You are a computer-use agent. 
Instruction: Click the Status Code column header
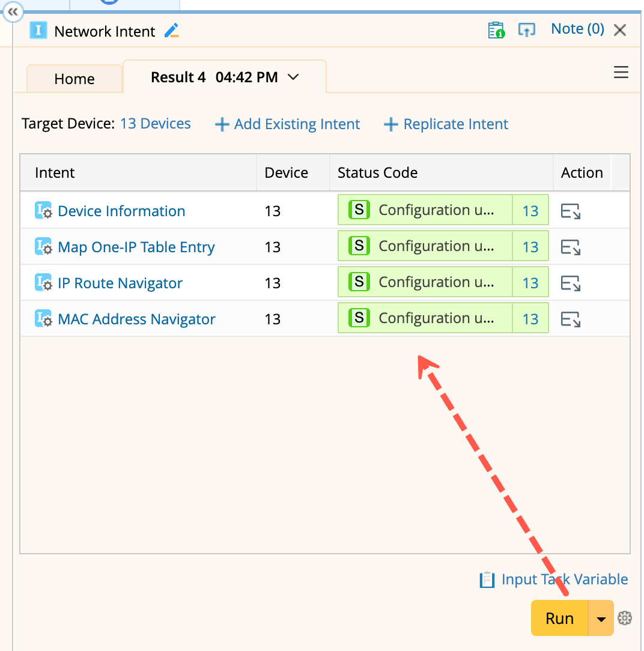tap(442, 173)
